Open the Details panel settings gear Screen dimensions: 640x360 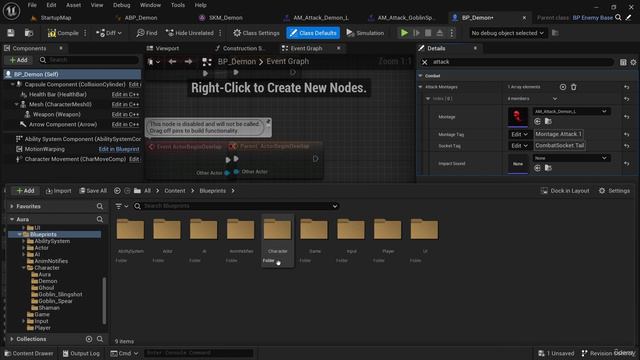pos(633,62)
